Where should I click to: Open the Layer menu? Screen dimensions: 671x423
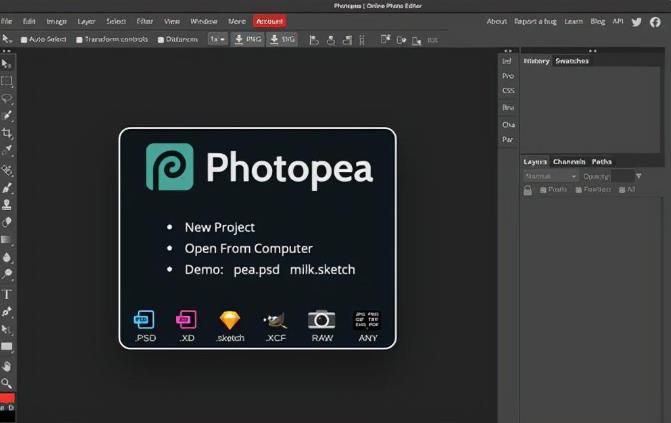pos(86,21)
